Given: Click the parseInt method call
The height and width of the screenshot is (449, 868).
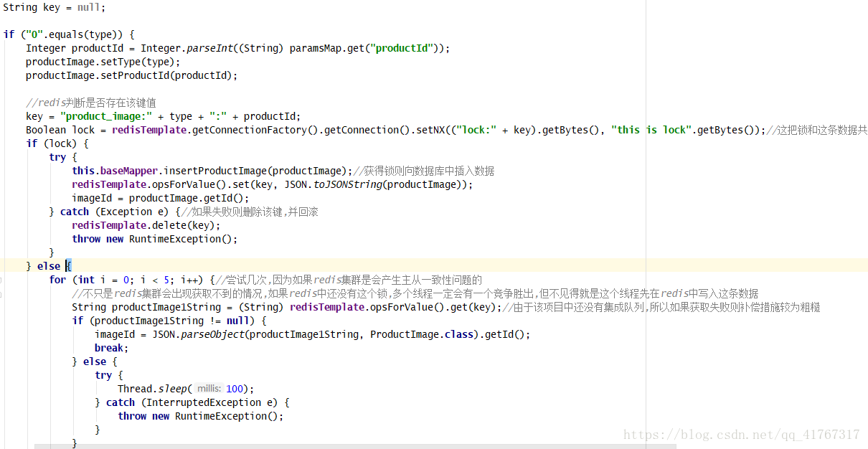Looking at the screenshot, I should click(x=209, y=48).
